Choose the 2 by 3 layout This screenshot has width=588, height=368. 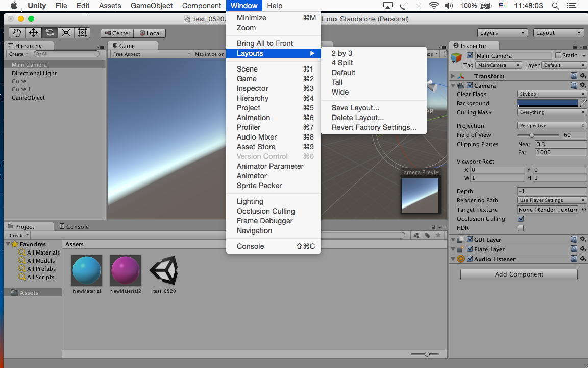tap(342, 53)
